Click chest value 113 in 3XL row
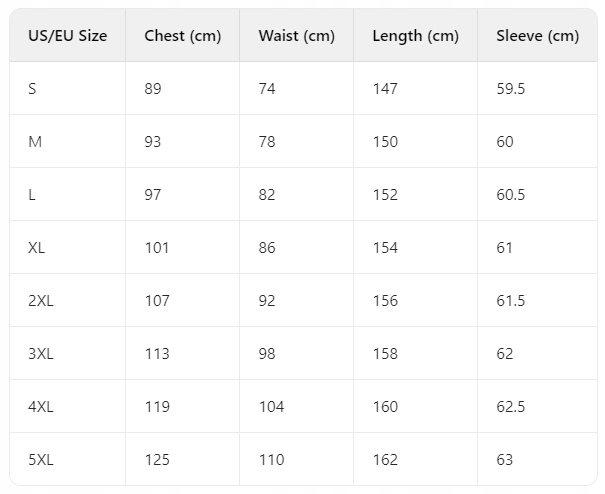This screenshot has height=494, width=605. 157,354
